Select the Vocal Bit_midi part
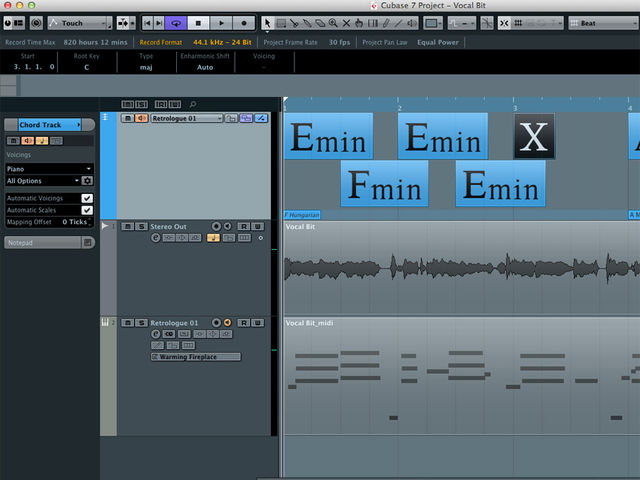640x480 pixels. coord(462,376)
